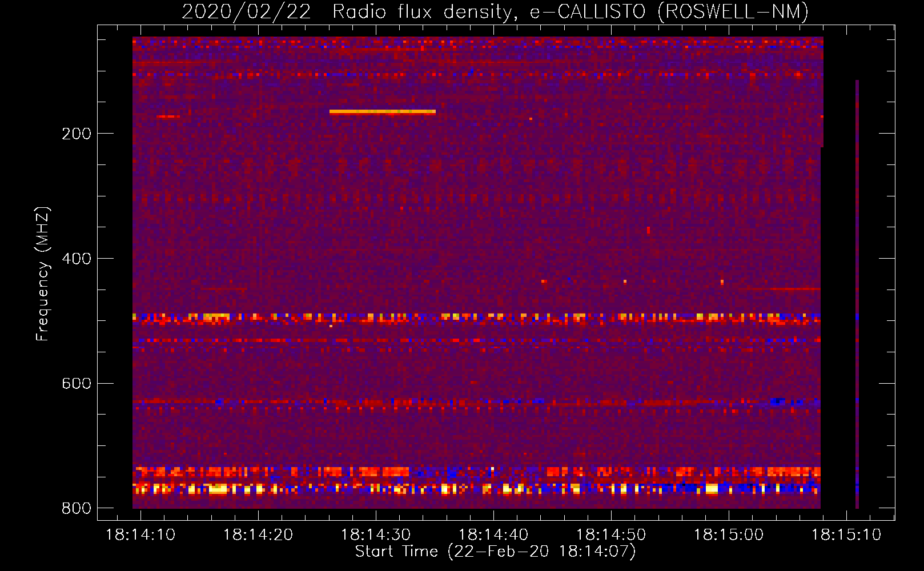Click the plot title mentioning e-CALLISTO ROSWELL-NM
This screenshot has height=571, width=924.
[x=495, y=11]
